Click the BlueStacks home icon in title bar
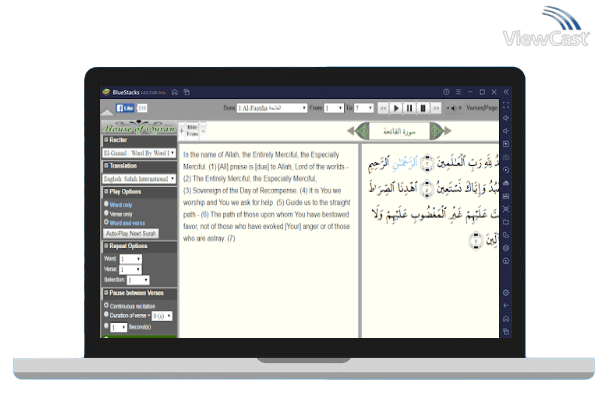602x414 pixels. tap(175, 92)
